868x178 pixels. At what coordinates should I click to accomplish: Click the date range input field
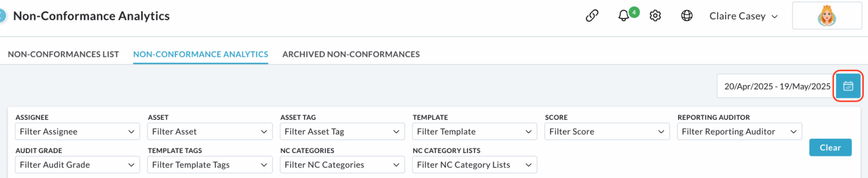point(776,86)
